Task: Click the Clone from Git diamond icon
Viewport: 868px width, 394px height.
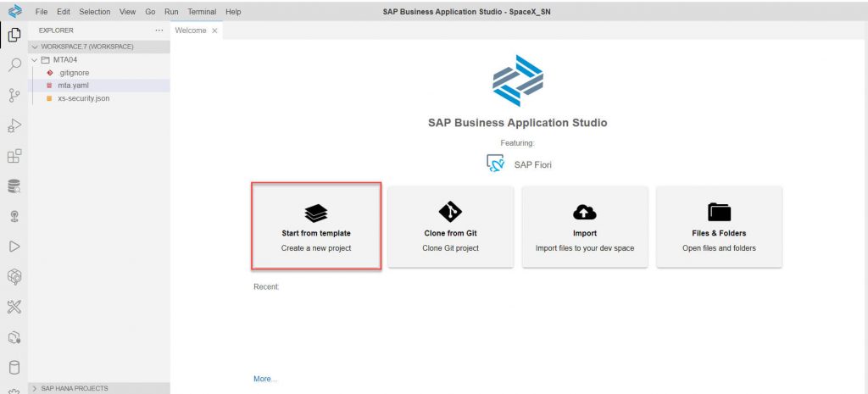Action: point(450,212)
